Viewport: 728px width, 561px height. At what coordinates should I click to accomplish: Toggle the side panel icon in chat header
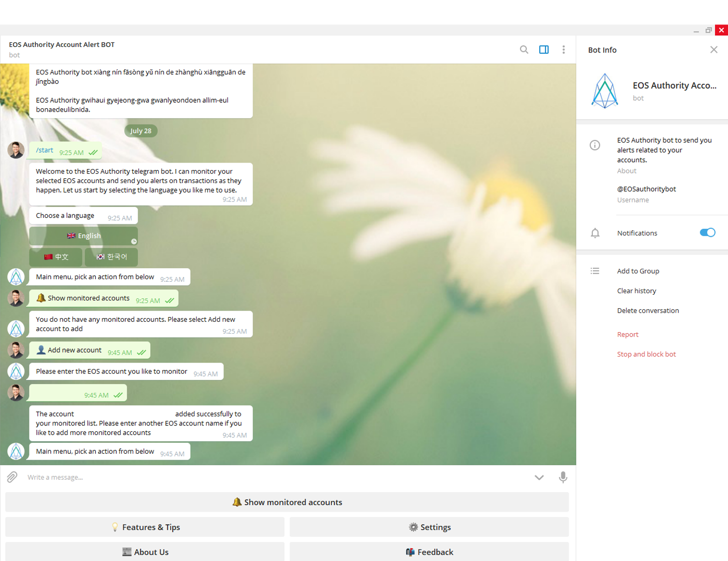point(544,49)
